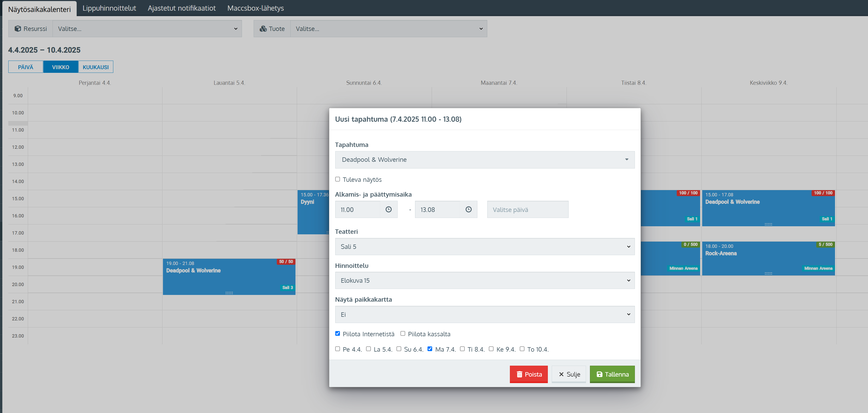Enable the Tuleva näytös checkbox
The width and height of the screenshot is (868, 413).
click(x=337, y=179)
